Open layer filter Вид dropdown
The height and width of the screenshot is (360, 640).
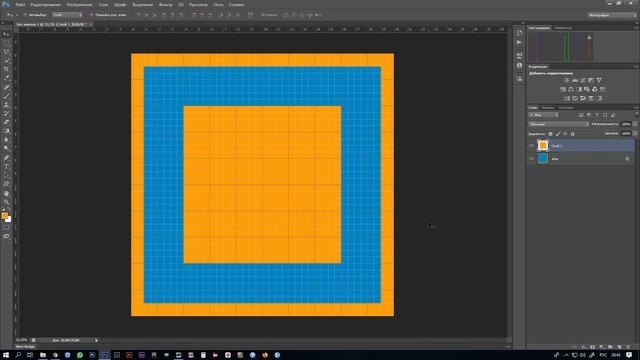(544, 115)
